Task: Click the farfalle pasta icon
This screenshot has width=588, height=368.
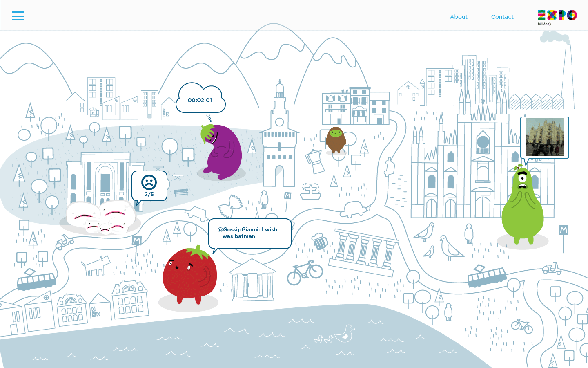Action: pos(230,206)
